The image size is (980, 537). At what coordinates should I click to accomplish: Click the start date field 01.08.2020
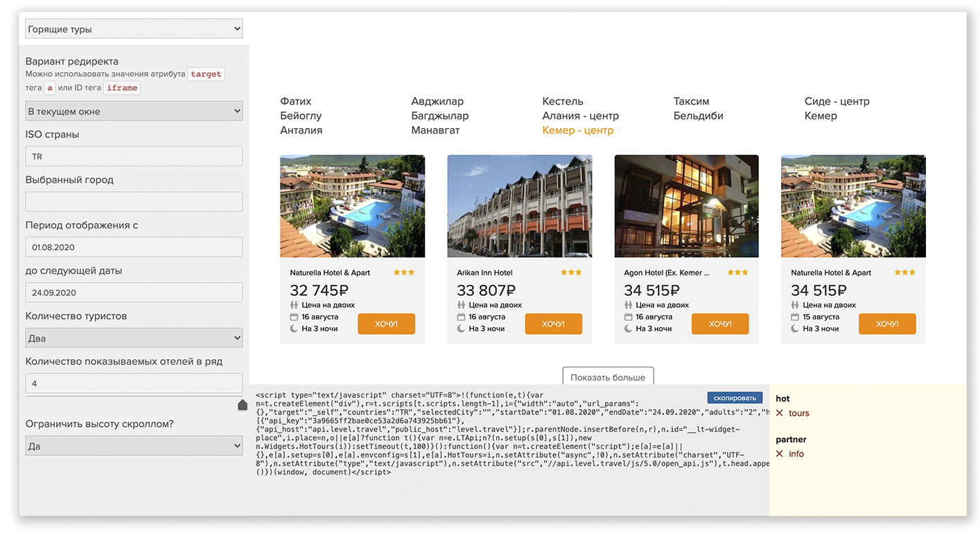pyautogui.click(x=134, y=247)
